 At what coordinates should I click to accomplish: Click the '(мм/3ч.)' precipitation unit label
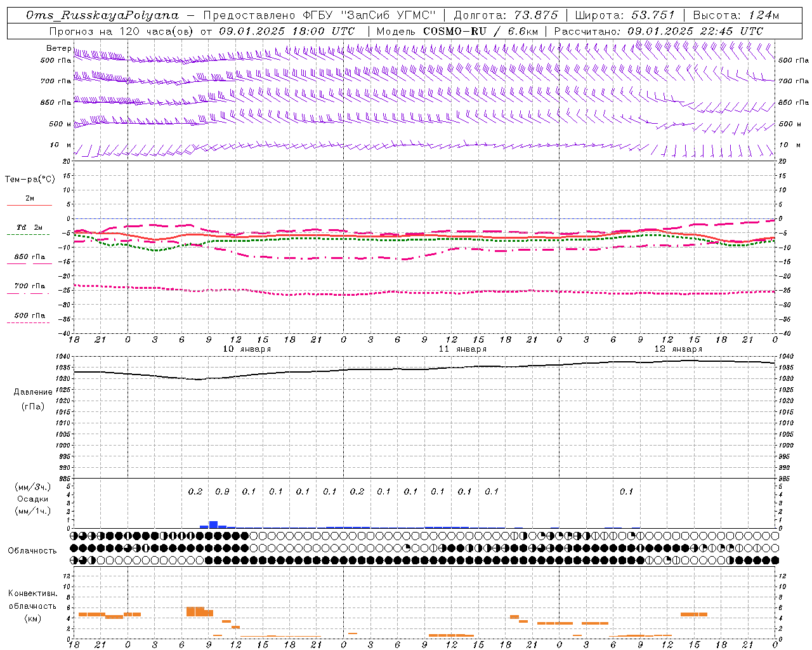pos(33,487)
